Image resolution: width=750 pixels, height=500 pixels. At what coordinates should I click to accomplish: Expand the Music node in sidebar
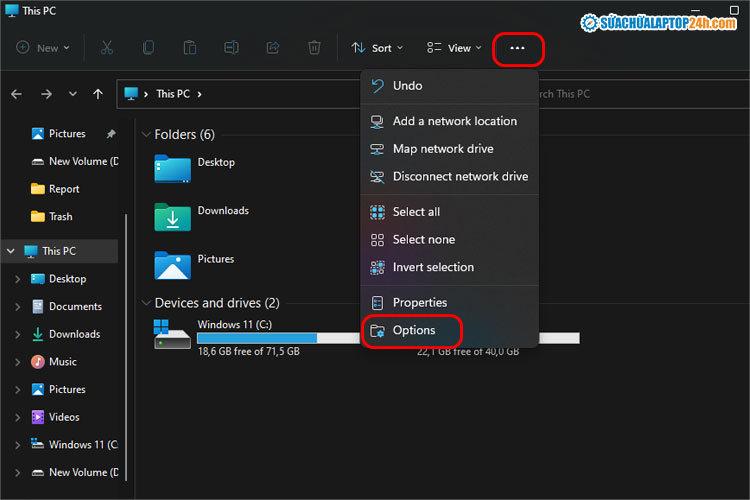point(17,362)
